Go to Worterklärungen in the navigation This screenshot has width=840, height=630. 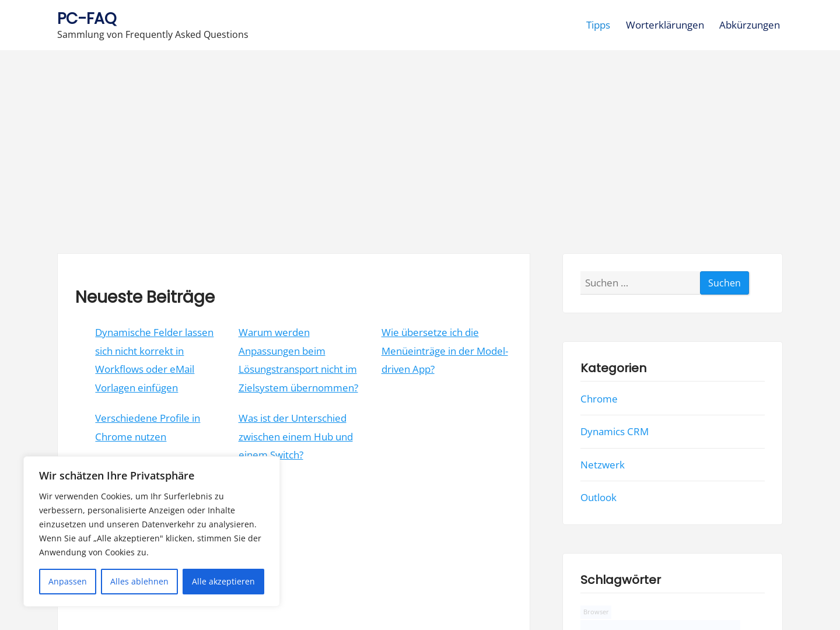point(665,25)
